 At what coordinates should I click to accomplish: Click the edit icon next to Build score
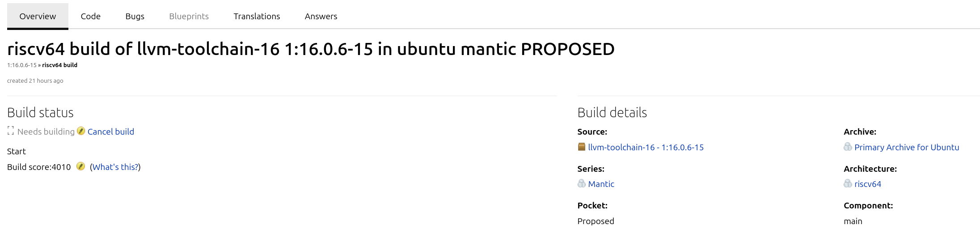pos(80,166)
